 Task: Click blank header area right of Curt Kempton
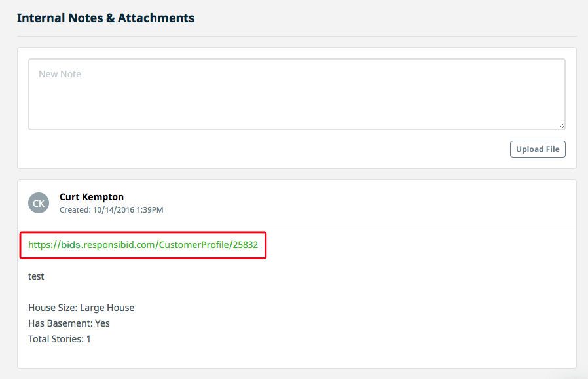point(356,203)
